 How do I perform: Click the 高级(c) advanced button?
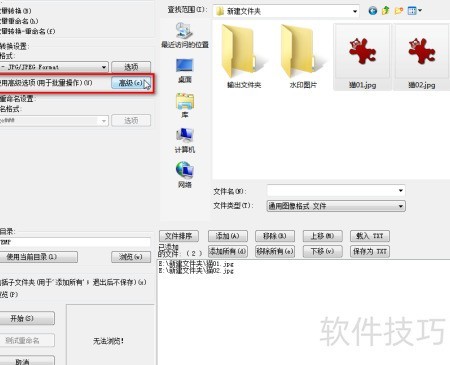[x=131, y=83]
